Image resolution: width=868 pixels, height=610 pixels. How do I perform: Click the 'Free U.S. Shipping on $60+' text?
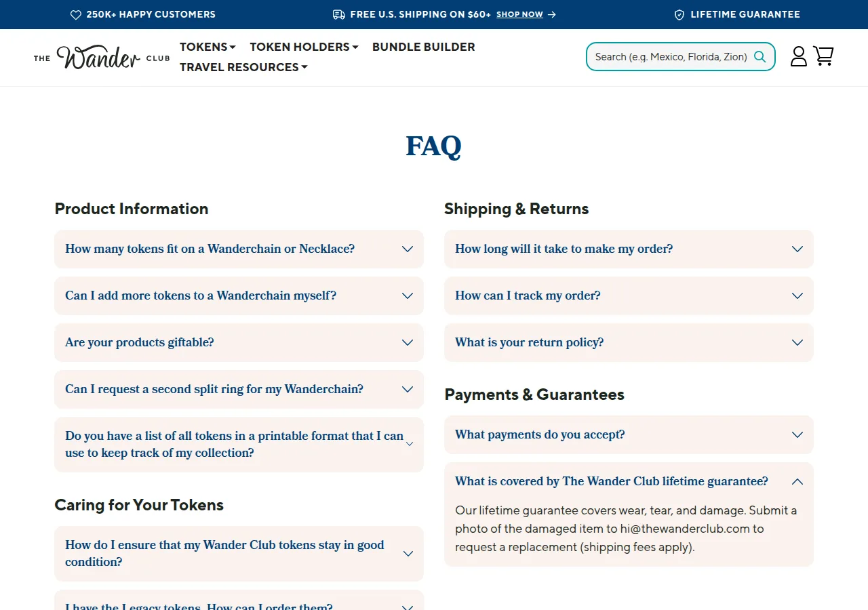(420, 14)
